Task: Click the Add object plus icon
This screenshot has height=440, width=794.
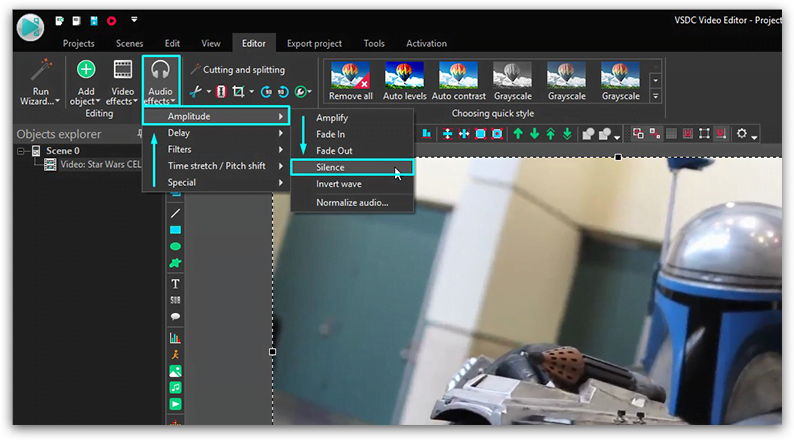Action: tap(86, 69)
